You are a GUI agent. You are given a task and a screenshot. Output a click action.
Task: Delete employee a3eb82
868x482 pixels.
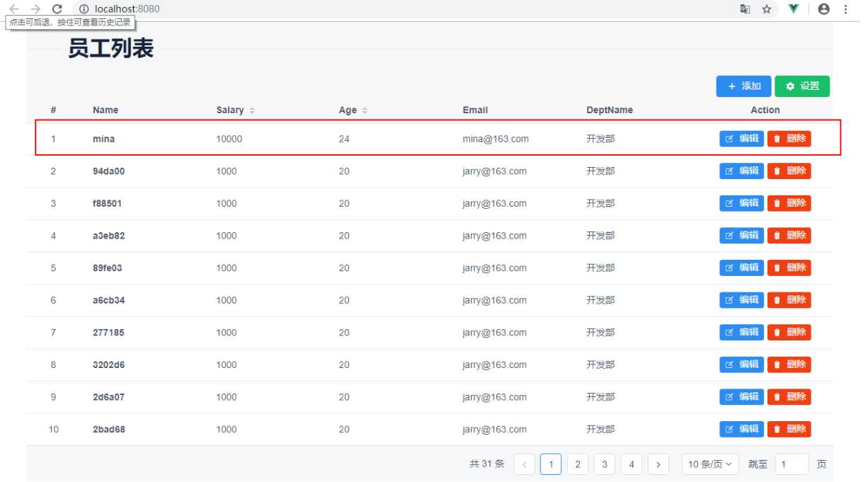tap(789, 236)
